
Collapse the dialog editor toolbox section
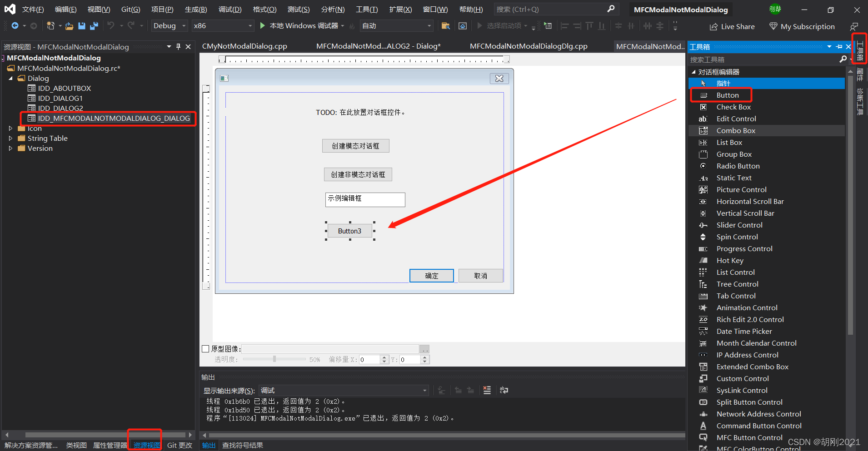(x=693, y=72)
